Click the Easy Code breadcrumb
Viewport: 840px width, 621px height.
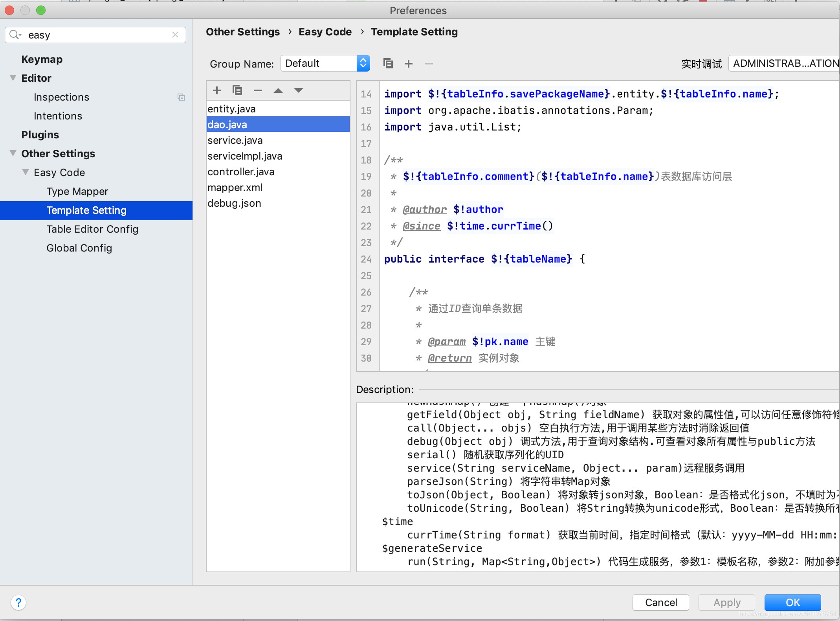click(x=325, y=32)
